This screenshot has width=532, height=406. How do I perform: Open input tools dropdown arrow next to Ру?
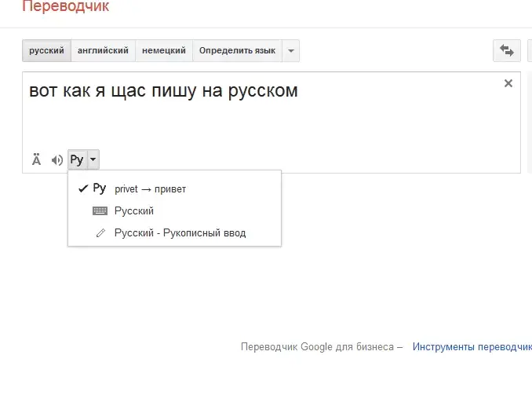tap(93, 159)
